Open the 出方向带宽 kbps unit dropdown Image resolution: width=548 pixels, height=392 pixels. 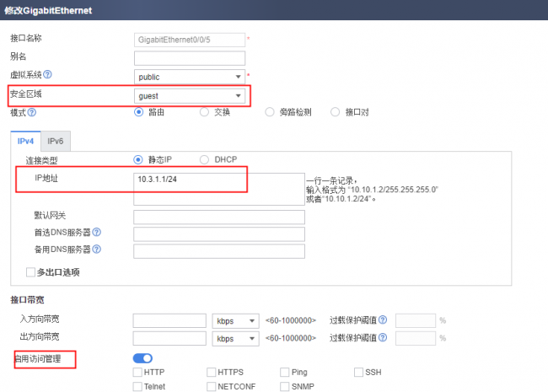[235, 339]
